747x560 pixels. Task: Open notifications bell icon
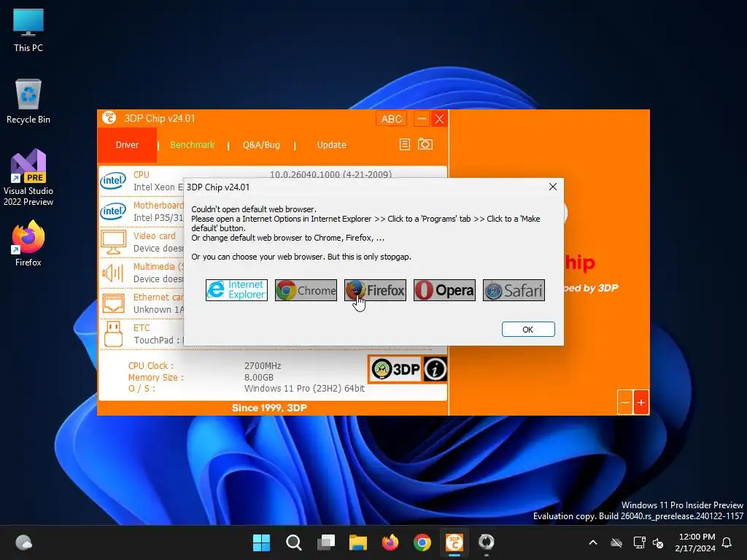point(727,542)
